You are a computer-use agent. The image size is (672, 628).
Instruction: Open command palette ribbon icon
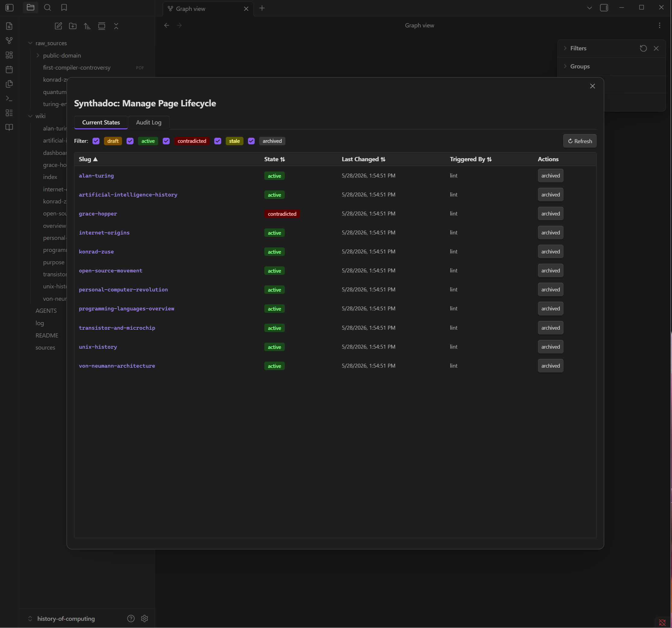(9, 98)
